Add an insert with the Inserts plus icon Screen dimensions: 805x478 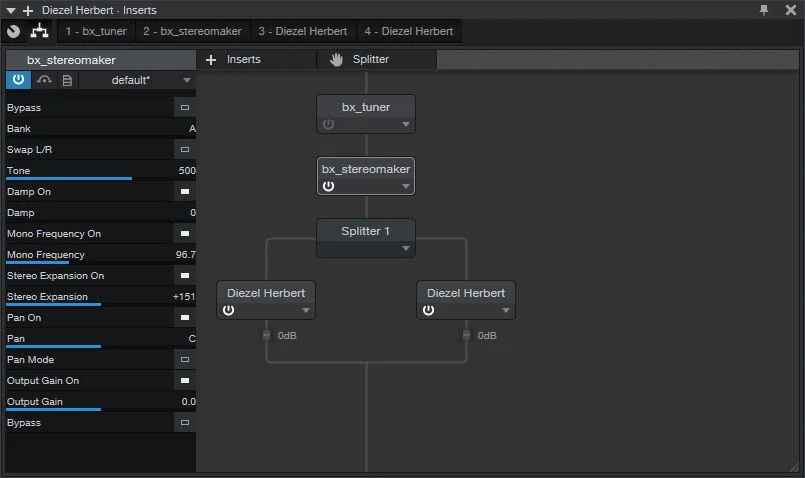pyautogui.click(x=210, y=60)
